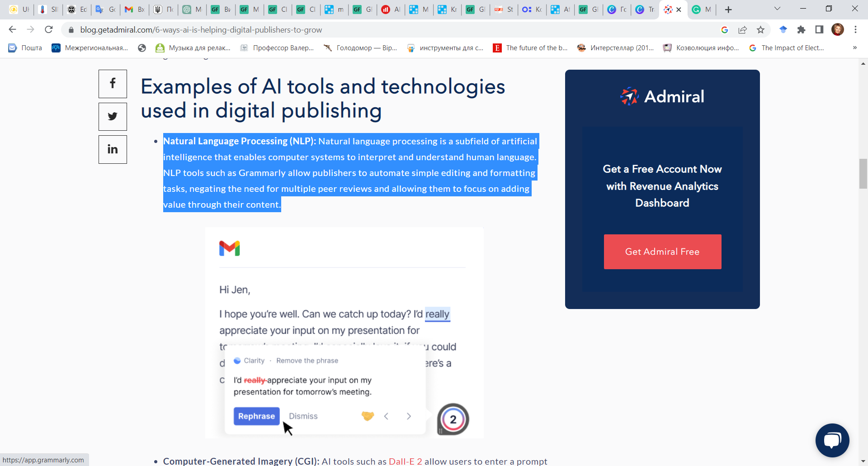Screen dimensions: 868x466
Task: Share article via Facebook icon
Action: [x=113, y=84]
